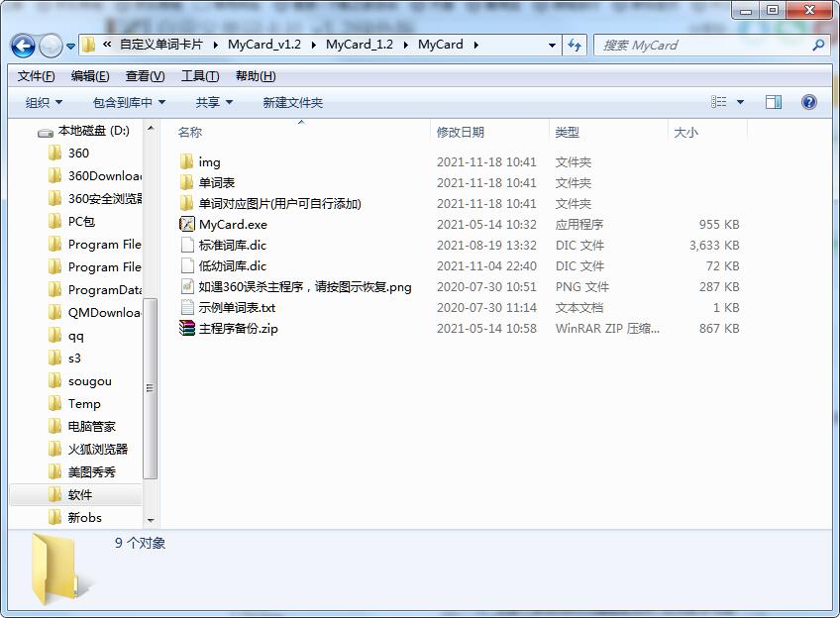Expand the 包含到库中 dropdown

(129, 102)
